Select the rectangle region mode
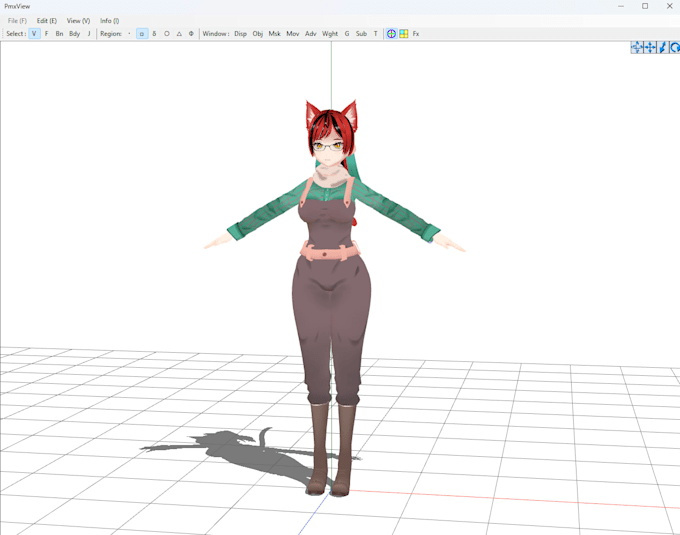Viewport: 680px width, 535px height. tap(142, 34)
